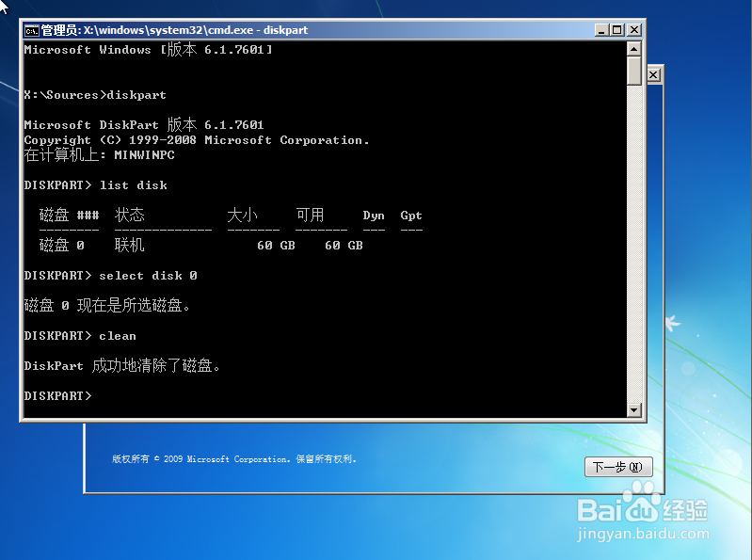Click 'Microsoft Windows [版本 6.1.7601]' line
The width and height of the screenshot is (752, 560).
(x=148, y=49)
